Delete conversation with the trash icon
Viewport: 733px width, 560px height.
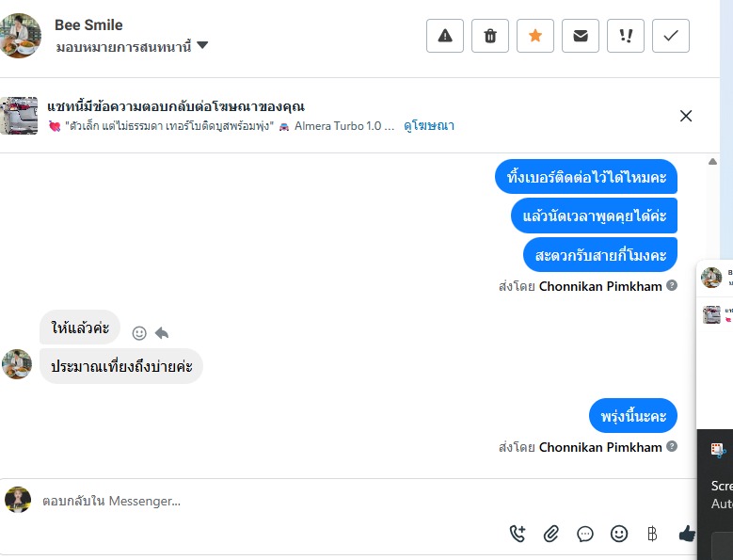490,36
